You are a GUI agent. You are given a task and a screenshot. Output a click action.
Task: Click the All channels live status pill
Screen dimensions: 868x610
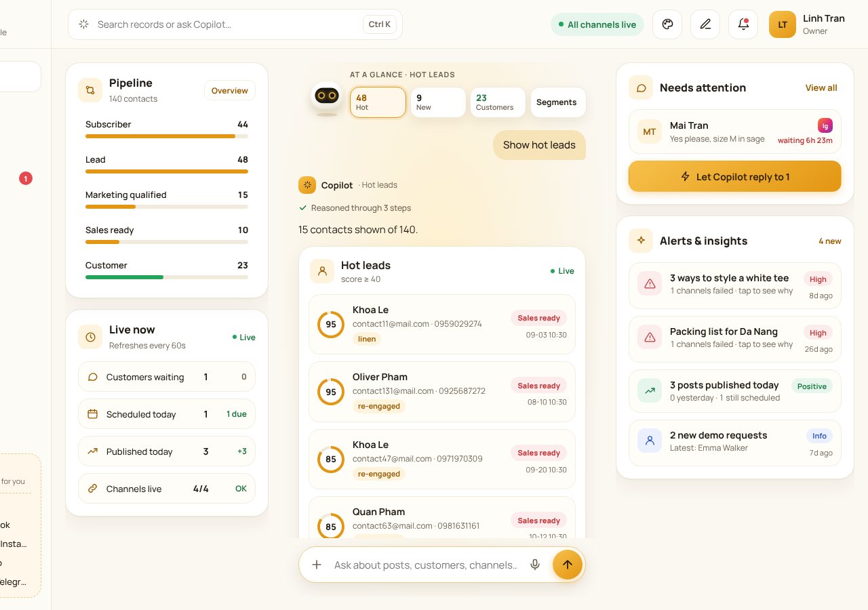597,24
